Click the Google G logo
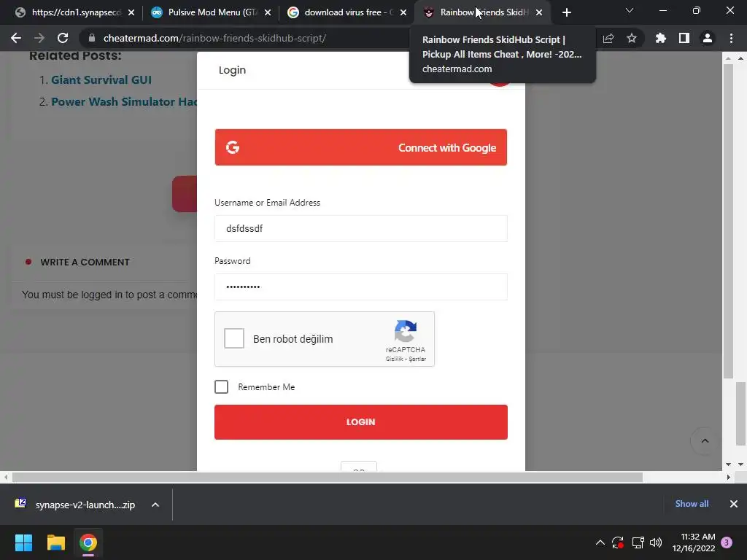Viewport: 747px width, 560px height. point(233,147)
